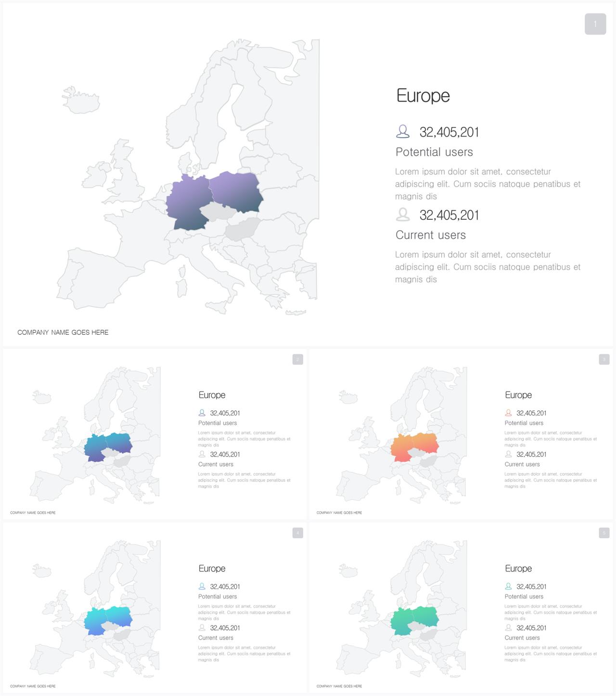Click the green user icon on slide 5
The height and width of the screenshot is (696, 616).
pyautogui.click(x=508, y=586)
